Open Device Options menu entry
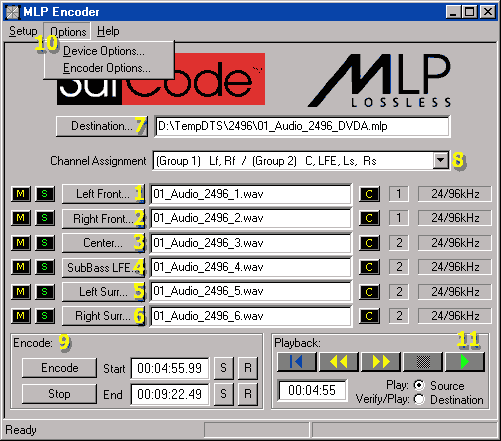The height and width of the screenshot is (441, 501). (x=104, y=51)
